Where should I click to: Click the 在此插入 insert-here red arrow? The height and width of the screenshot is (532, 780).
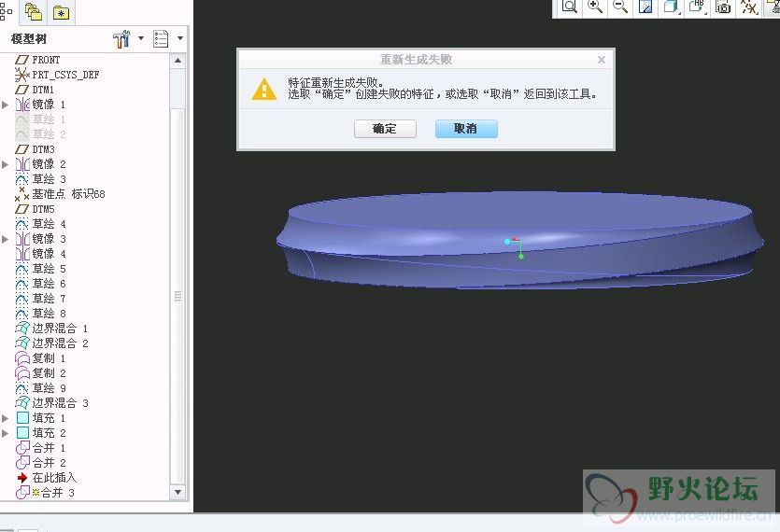(x=22, y=477)
